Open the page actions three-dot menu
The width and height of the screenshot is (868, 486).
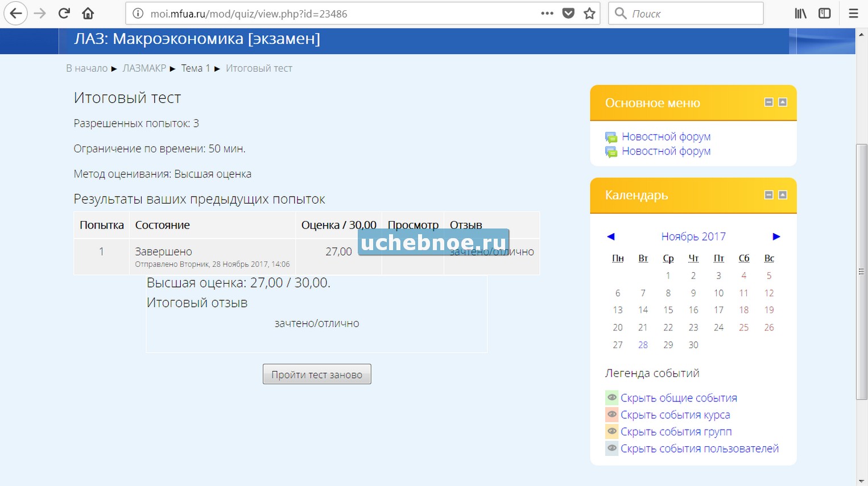547,14
